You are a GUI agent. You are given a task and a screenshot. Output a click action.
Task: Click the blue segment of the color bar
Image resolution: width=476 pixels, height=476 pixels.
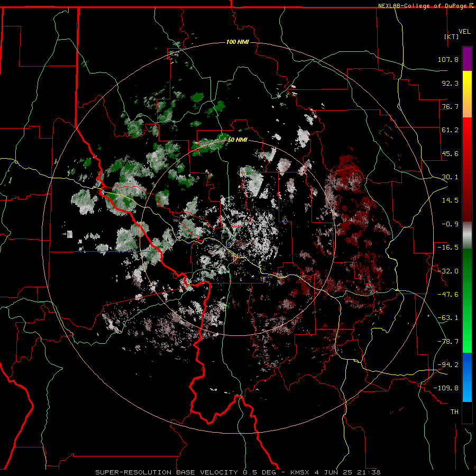click(x=467, y=377)
